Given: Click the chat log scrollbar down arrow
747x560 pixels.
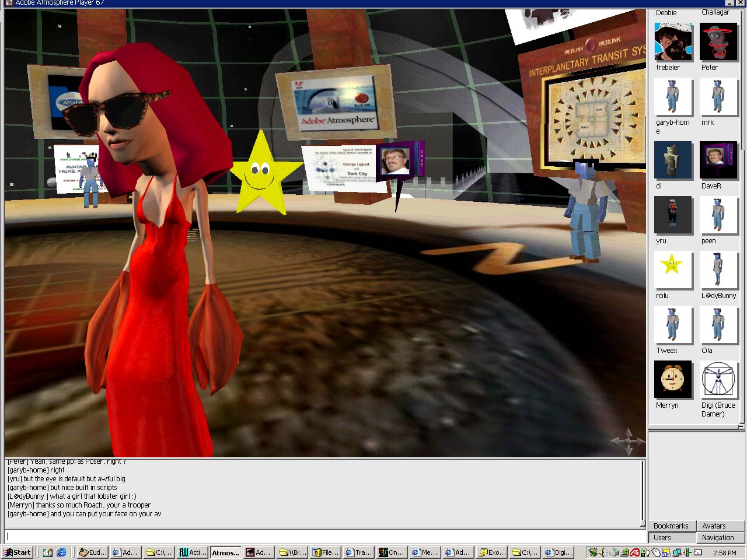Looking at the screenshot, I should 644,524.
